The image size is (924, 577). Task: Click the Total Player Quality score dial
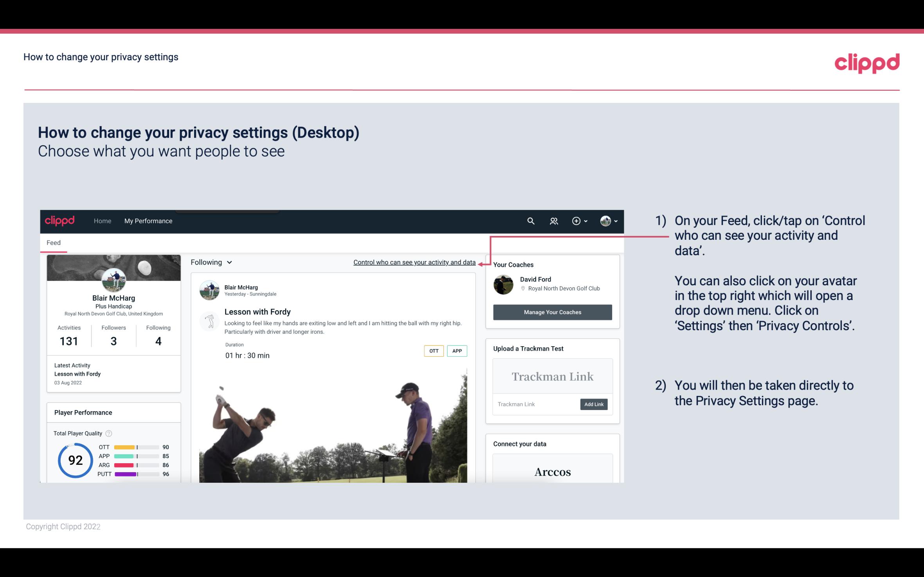point(75,459)
